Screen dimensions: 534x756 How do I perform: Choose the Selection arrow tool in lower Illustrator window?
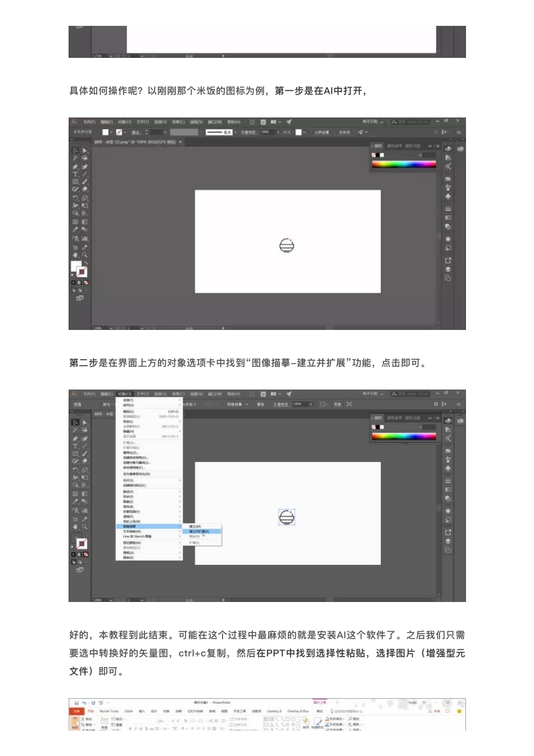[x=75, y=422]
